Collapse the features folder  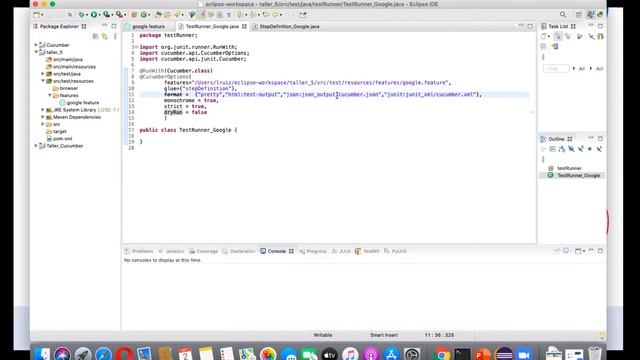point(50,95)
